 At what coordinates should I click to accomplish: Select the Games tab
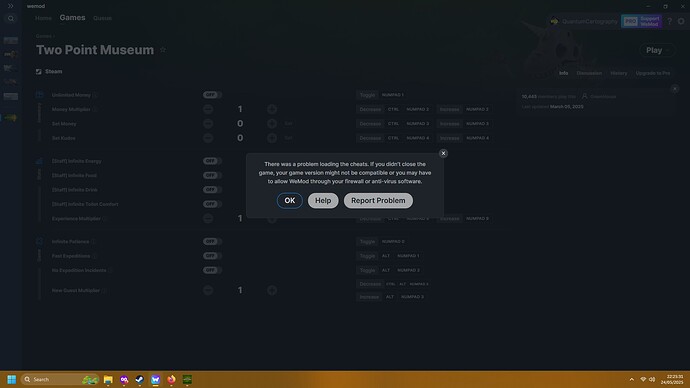click(72, 18)
